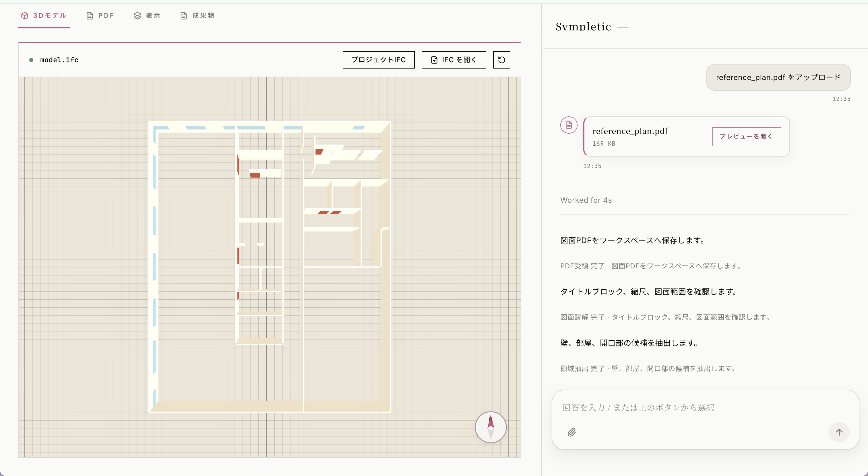Click the reference_plan.pdf document icon
Viewport: 868px width, 476px height.
pyautogui.click(x=569, y=125)
